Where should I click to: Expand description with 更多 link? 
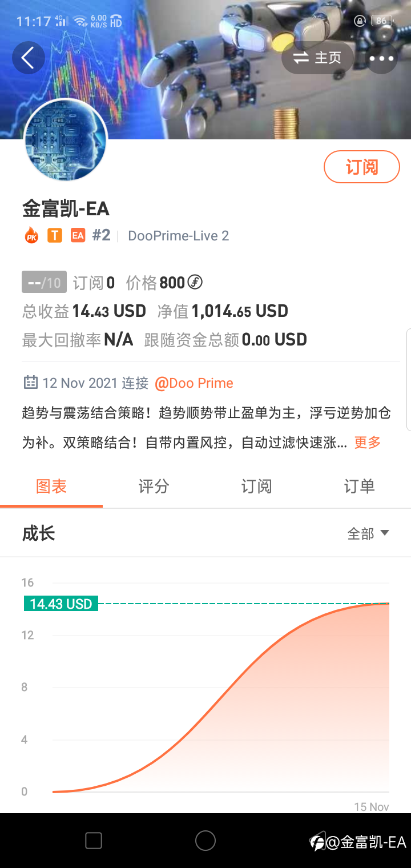[368, 442]
